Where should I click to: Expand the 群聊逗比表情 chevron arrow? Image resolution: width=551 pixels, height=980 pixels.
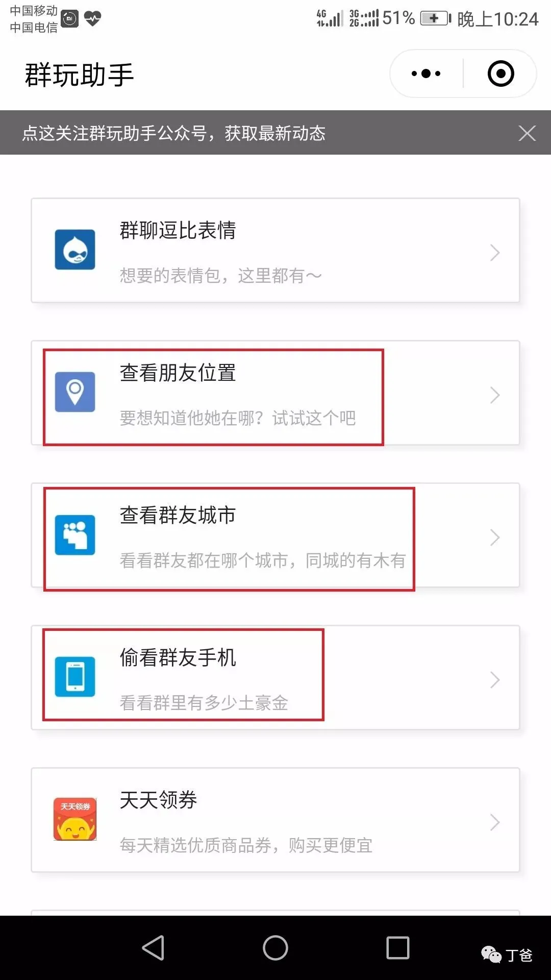click(x=494, y=253)
